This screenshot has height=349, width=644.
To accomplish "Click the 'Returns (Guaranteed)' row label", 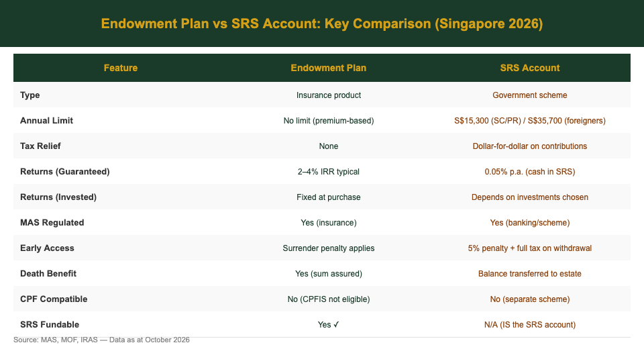I will [65, 171].
